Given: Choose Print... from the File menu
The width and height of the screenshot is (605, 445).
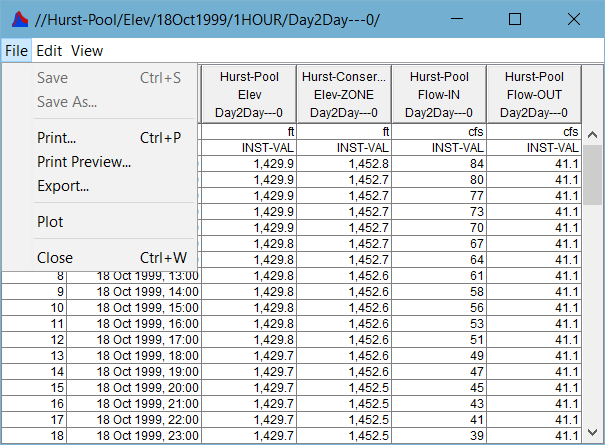Looking at the screenshot, I should point(56,138).
